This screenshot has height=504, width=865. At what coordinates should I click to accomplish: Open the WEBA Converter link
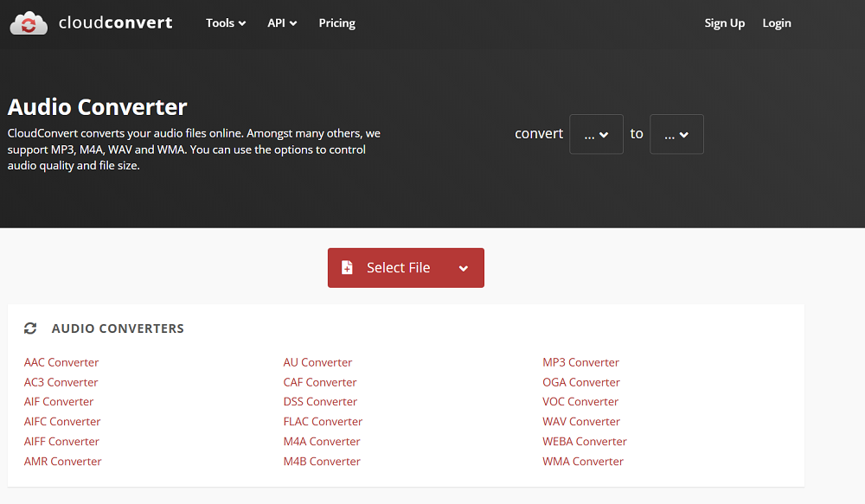[584, 441]
